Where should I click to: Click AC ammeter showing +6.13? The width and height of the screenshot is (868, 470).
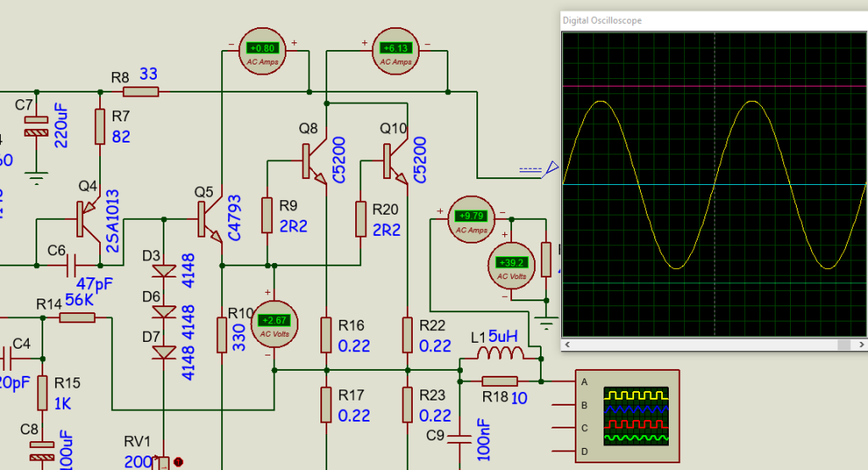point(396,50)
